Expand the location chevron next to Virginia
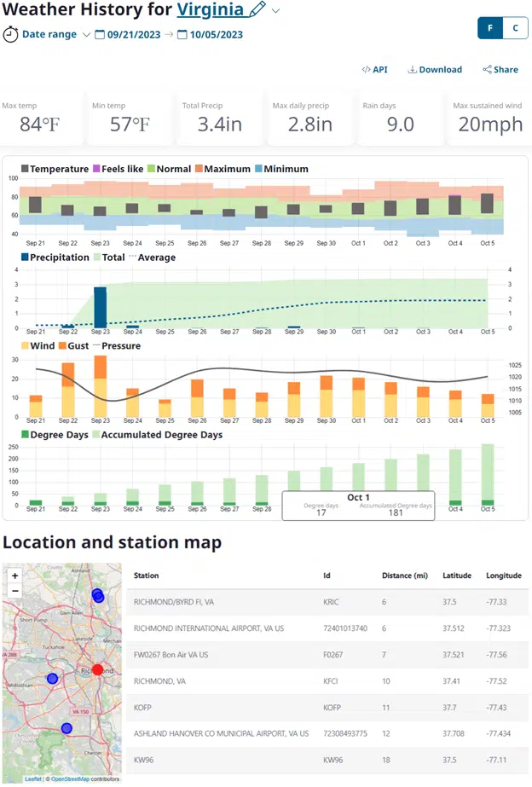 pos(275,10)
